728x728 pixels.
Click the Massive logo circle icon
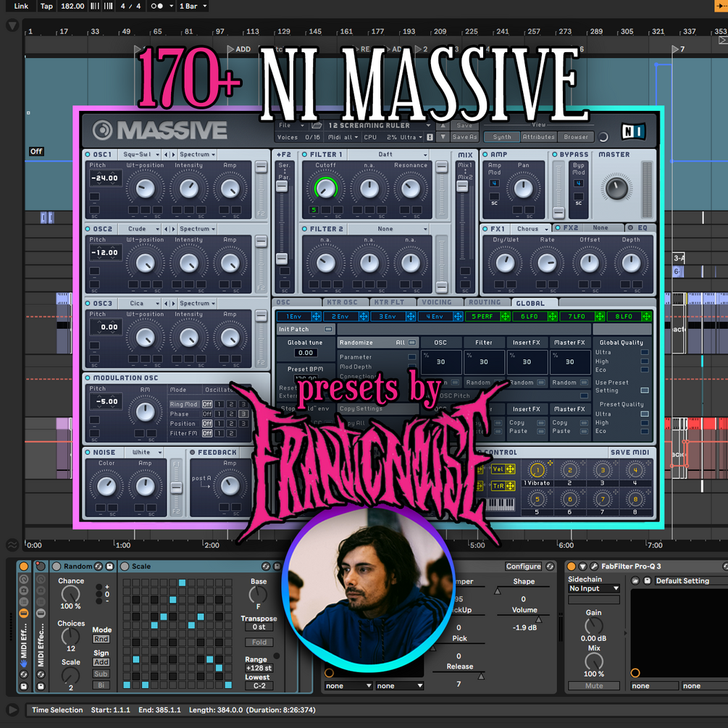(102, 130)
